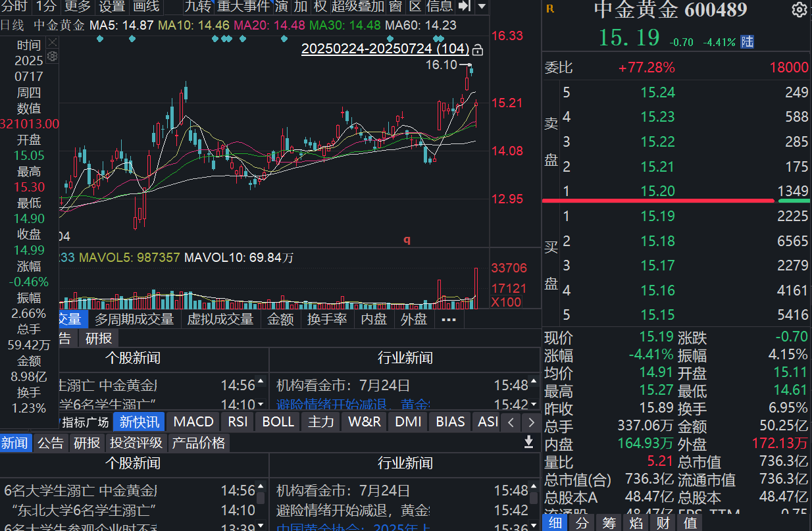Select the 金额 sub-chart tab
This screenshot has width=812, height=531.
[x=280, y=319]
